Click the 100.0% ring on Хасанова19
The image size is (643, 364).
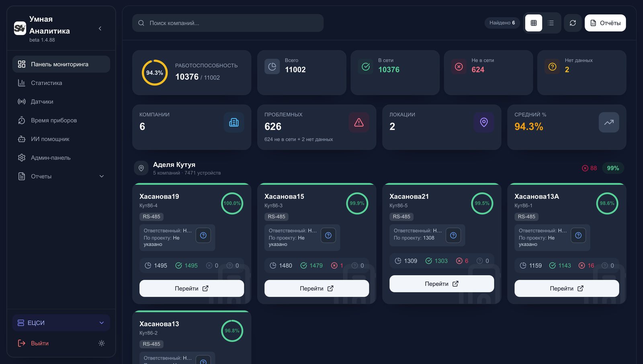click(232, 203)
